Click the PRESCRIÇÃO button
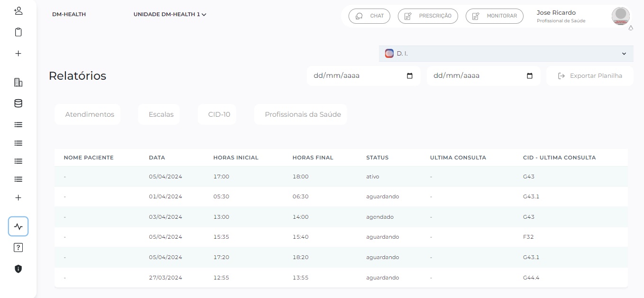Image resolution: width=644 pixels, height=298 pixels. [428, 16]
